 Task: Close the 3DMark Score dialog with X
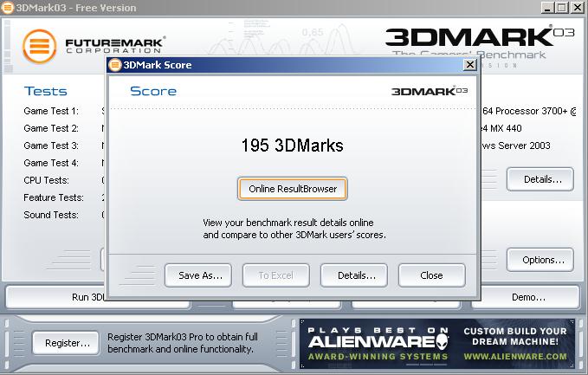tap(470, 65)
